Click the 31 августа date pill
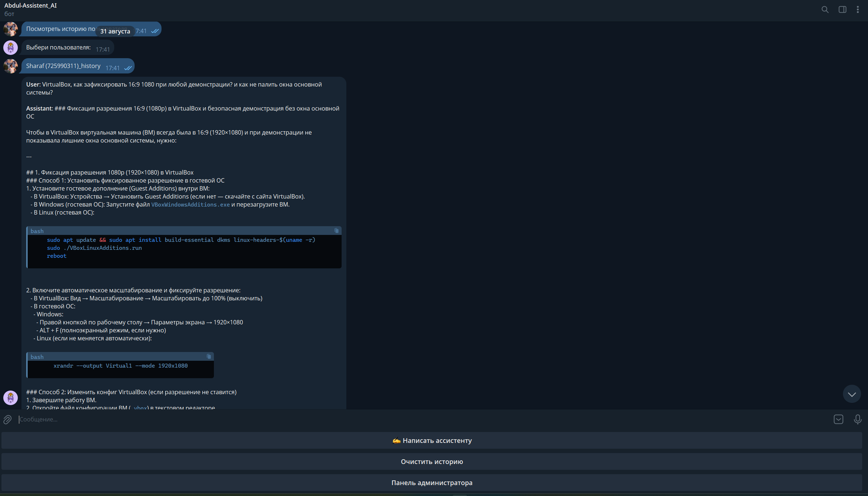 click(x=115, y=31)
